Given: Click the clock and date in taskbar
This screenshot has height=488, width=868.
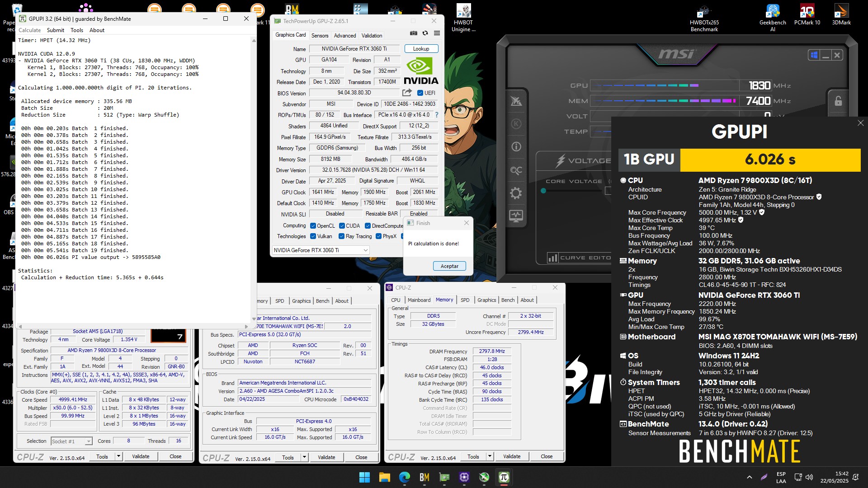Looking at the screenshot, I should [x=835, y=477].
